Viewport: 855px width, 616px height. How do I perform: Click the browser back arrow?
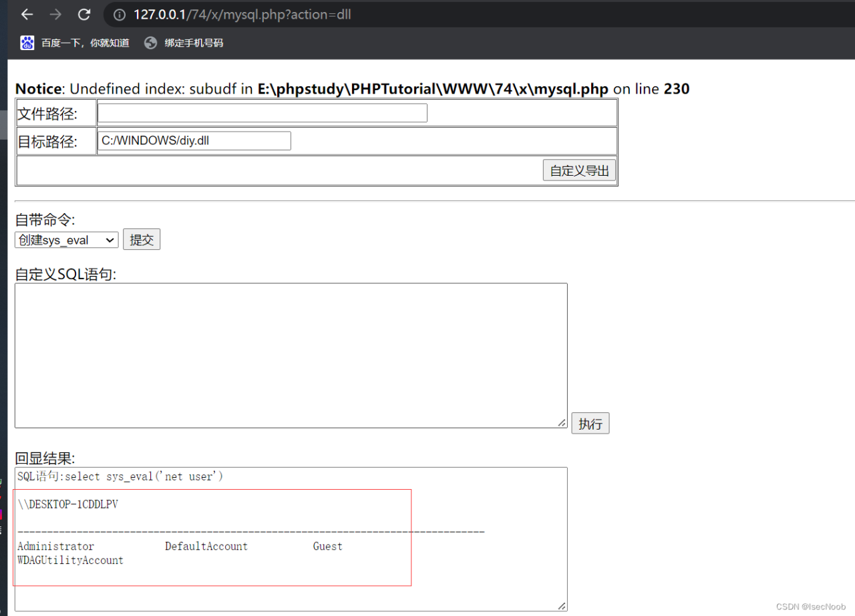[26, 15]
